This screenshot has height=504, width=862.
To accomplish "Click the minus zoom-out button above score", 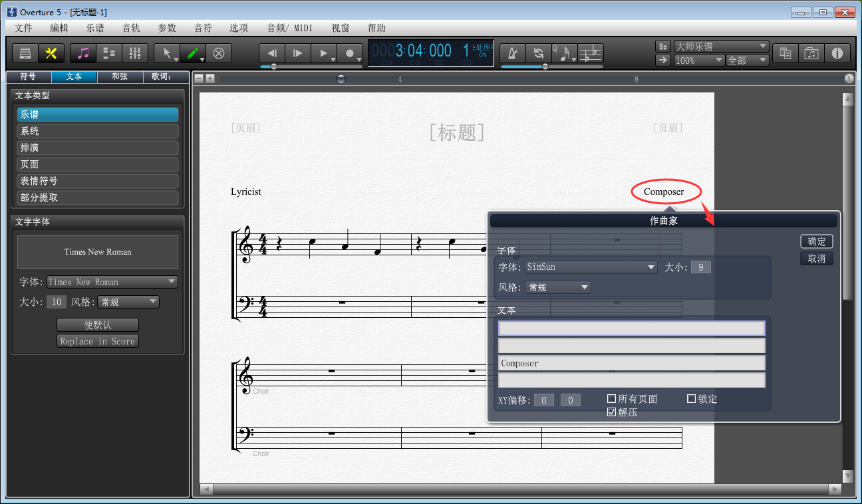I will tap(199, 78).
